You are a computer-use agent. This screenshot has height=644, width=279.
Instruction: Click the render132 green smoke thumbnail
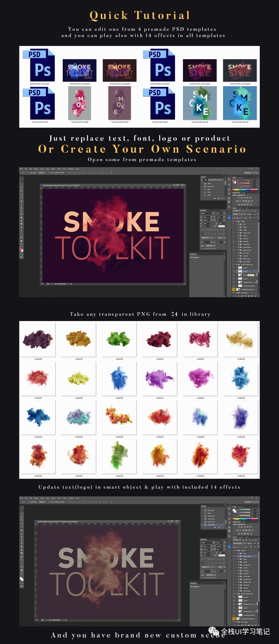pyautogui.click(x=119, y=456)
